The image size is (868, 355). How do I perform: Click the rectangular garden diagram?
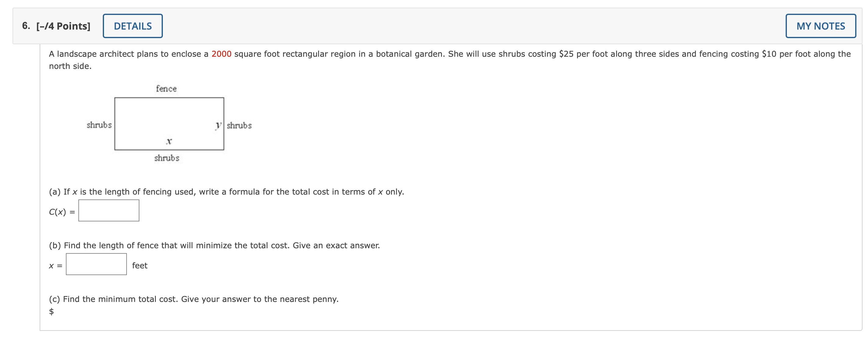coord(169,123)
